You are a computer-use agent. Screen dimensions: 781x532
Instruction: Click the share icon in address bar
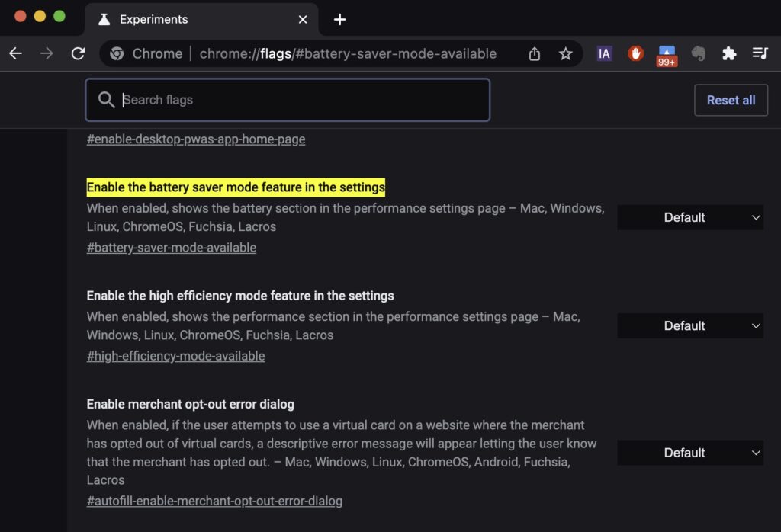(x=535, y=53)
